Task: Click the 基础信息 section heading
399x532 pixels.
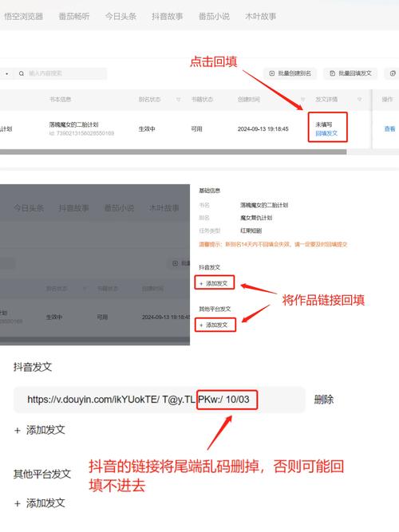Action: pyautogui.click(x=210, y=191)
